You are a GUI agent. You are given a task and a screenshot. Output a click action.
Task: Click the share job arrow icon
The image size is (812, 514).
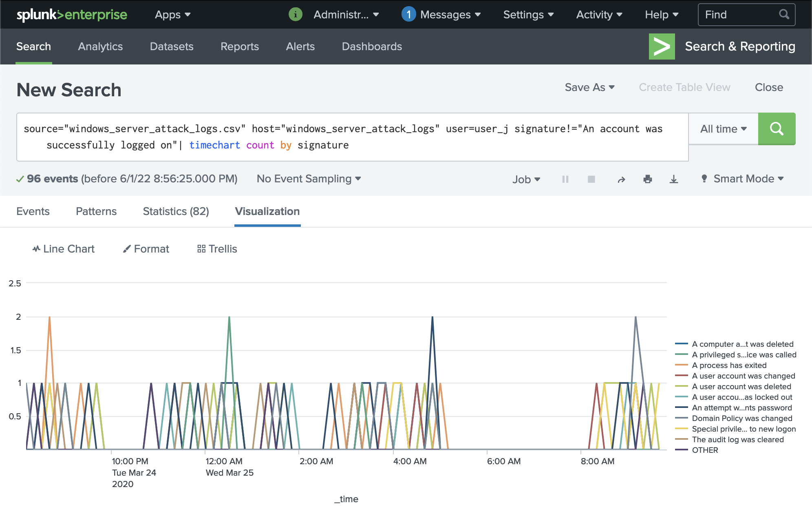click(x=621, y=179)
